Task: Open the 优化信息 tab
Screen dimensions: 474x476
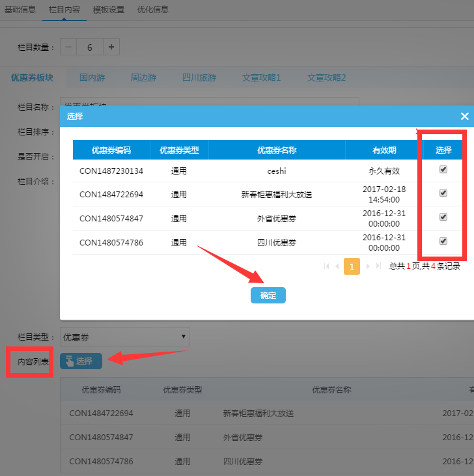Action: [153, 10]
